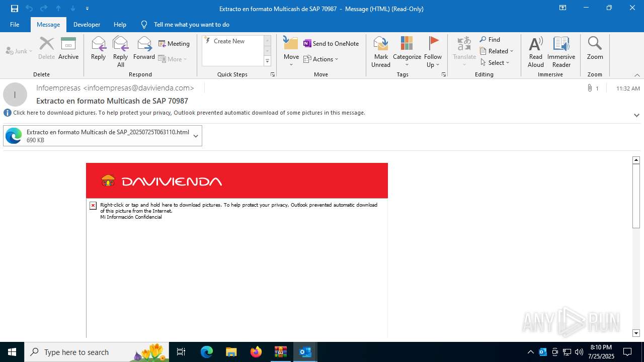Viewport: 644px width, 362px height.
Task: Collapse the ribbon
Action: pyautogui.click(x=636, y=75)
